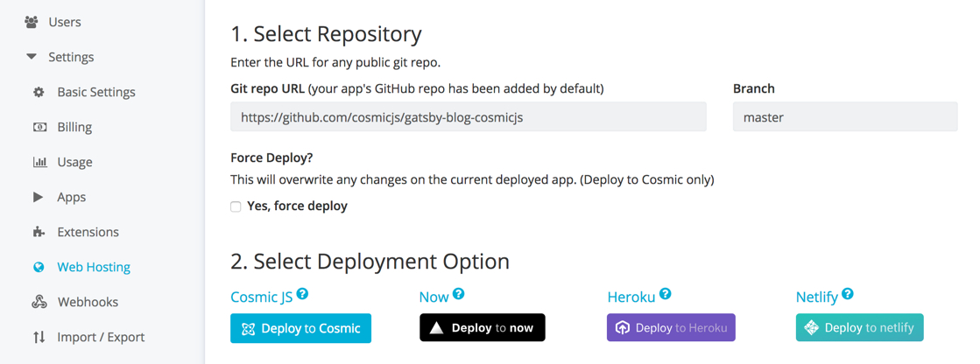Click the Apps play triangle icon

click(x=39, y=197)
